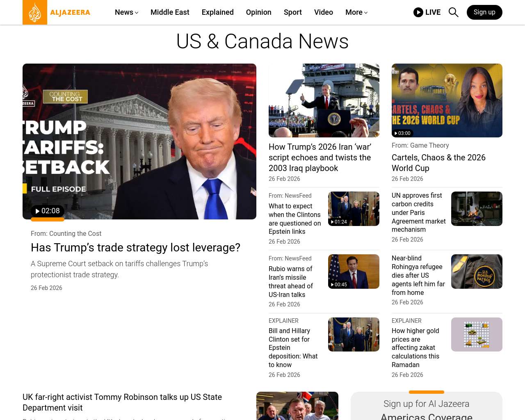This screenshot has width=525, height=420.
Task: Click the Border Patrol badge thumbnail
Action: (477, 272)
